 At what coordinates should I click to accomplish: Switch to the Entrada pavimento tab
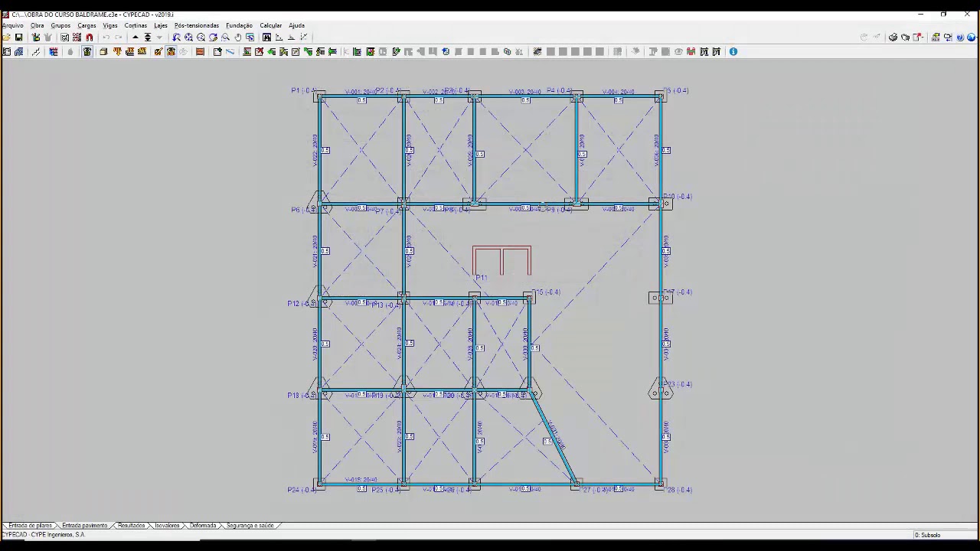[84, 526]
